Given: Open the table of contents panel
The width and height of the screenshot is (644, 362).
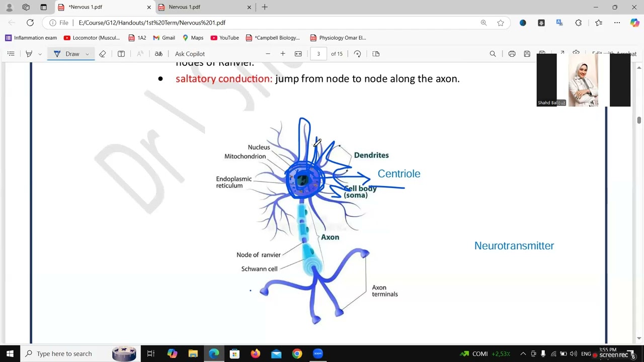Looking at the screenshot, I should (x=11, y=54).
